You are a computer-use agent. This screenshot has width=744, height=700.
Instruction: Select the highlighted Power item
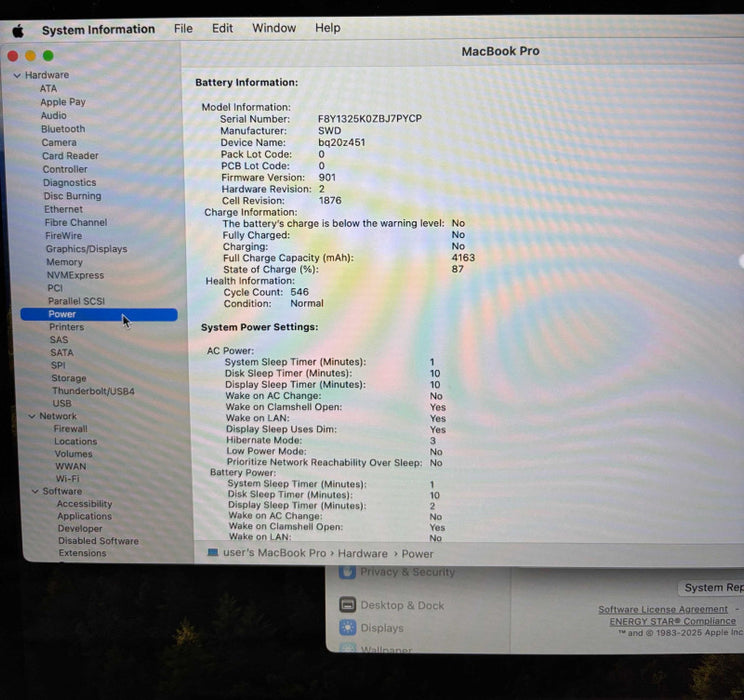point(99,314)
